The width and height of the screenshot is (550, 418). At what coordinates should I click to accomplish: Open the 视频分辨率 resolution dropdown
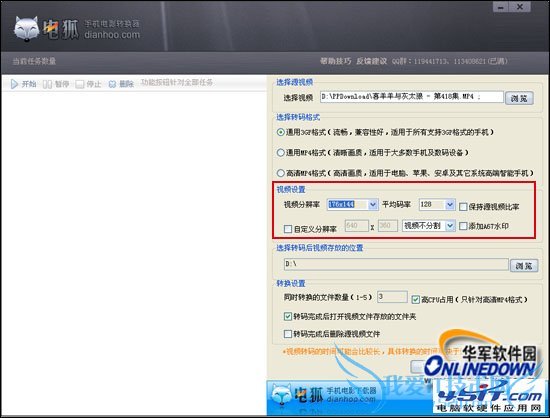coord(373,204)
